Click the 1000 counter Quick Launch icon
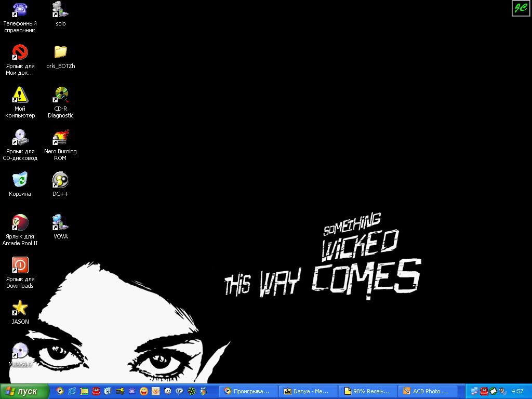 (x=84, y=391)
